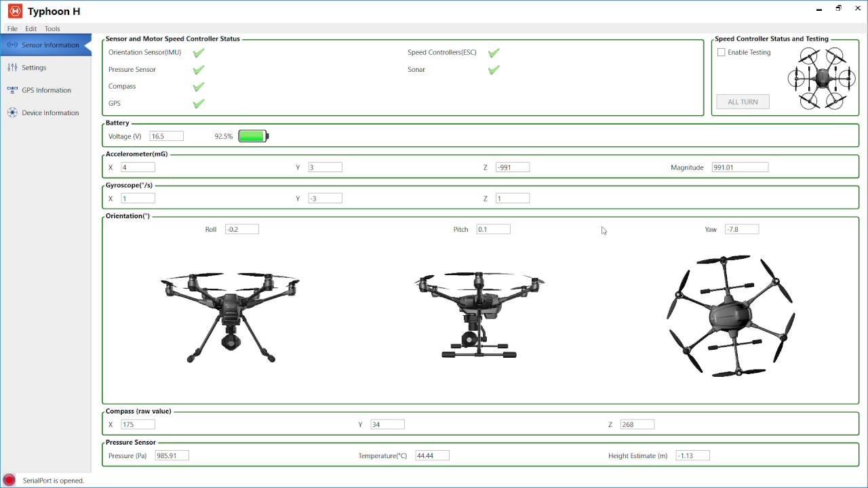Viewport: 868px width, 488px height.
Task: Click the 'Sonar' status label
Action: coord(416,69)
